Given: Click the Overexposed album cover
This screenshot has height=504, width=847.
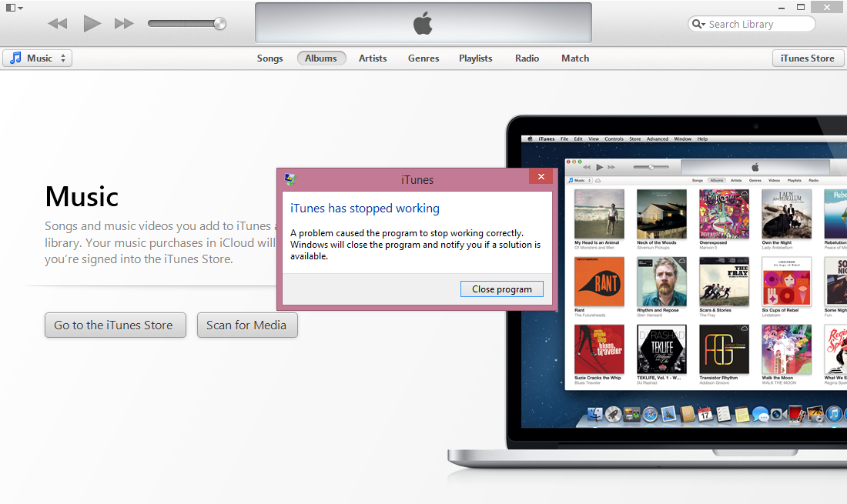Looking at the screenshot, I should (x=724, y=214).
